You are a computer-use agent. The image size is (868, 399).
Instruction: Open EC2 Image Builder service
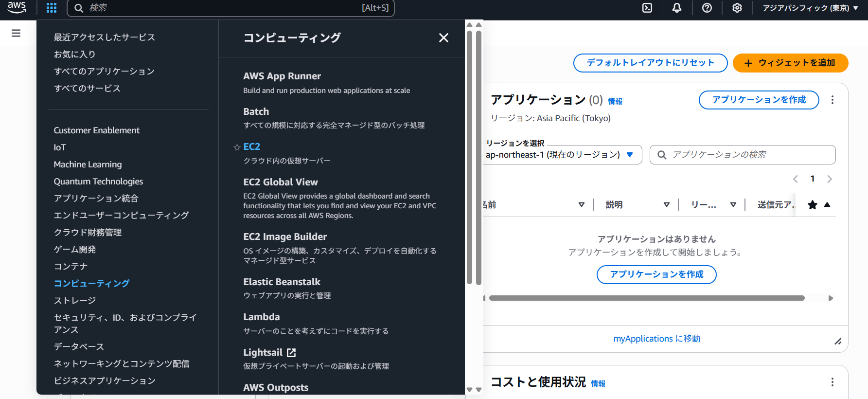(x=285, y=236)
